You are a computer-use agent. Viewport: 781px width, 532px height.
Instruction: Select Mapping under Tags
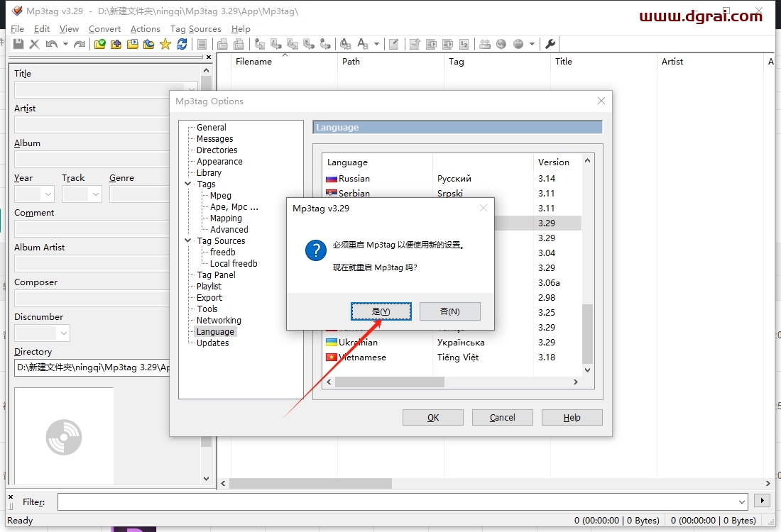226,218
